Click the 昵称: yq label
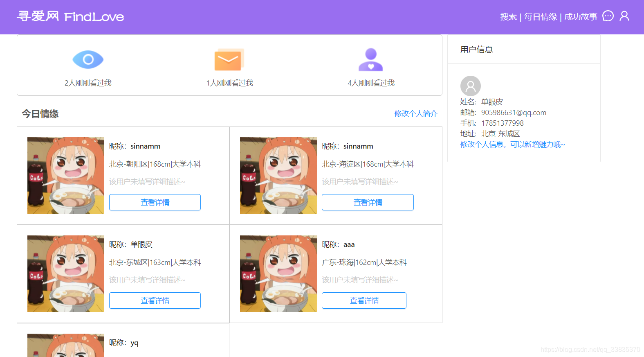This screenshot has width=644, height=357. click(124, 343)
